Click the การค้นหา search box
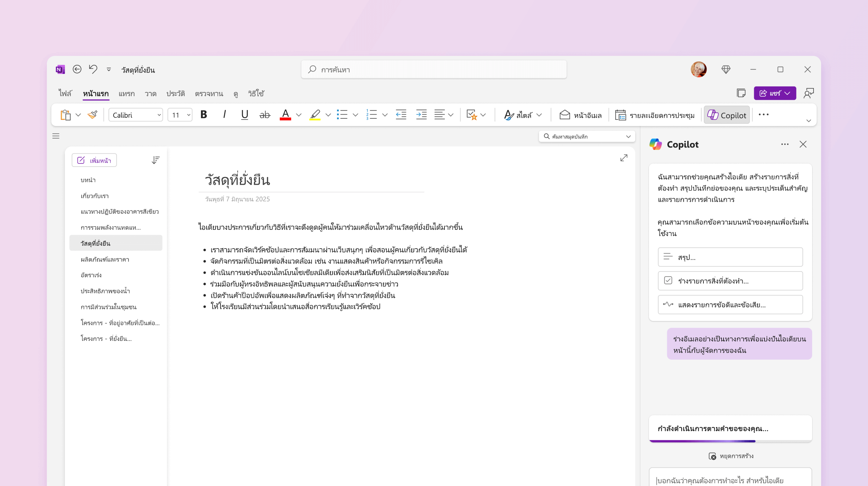This screenshot has height=486, width=868. pos(434,69)
